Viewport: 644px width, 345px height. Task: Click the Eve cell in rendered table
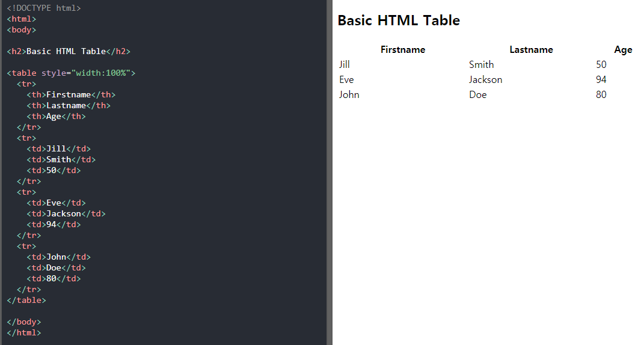[x=346, y=80]
